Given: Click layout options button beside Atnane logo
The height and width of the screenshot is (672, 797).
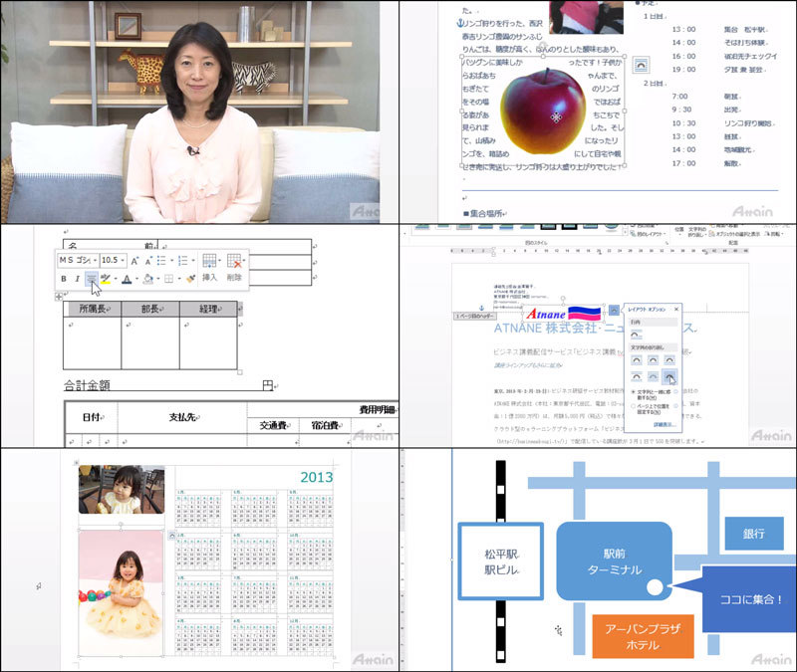Looking at the screenshot, I should pyautogui.click(x=614, y=310).
